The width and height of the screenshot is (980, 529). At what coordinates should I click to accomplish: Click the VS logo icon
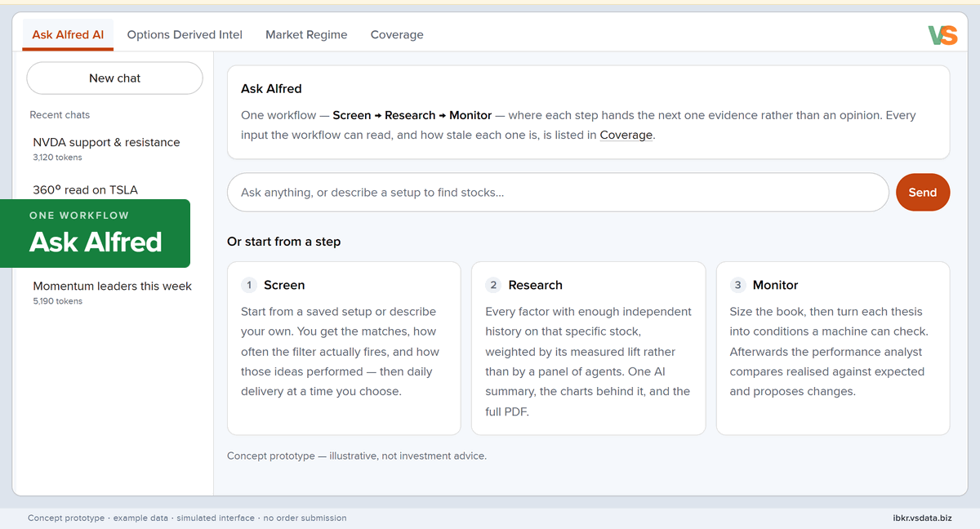[942, 35]
